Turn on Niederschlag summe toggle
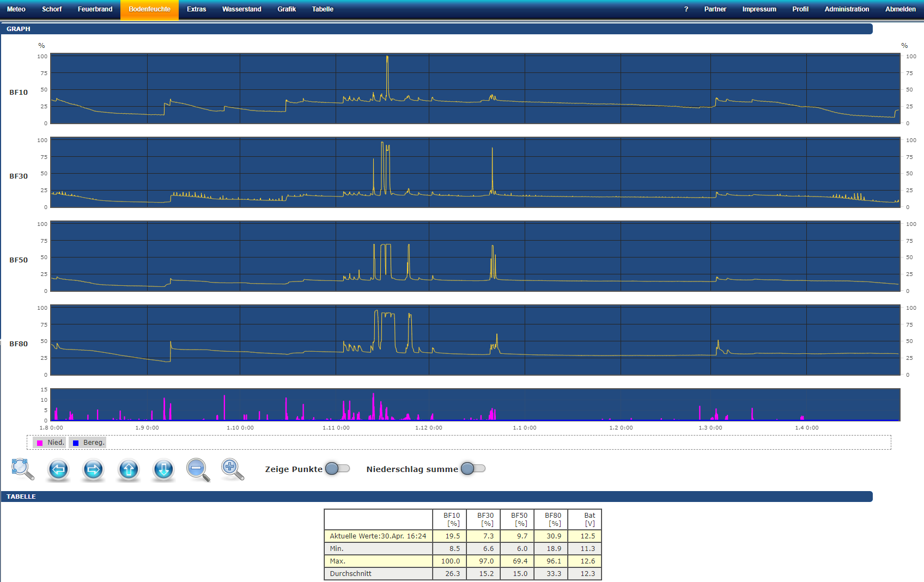 click(x=473, y=469)
